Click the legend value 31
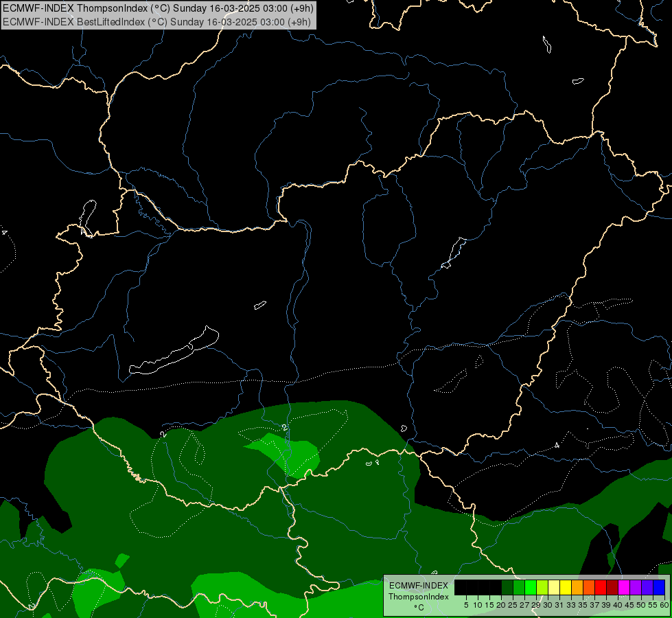This screenshot has height=618, width=672. point(559,605)
